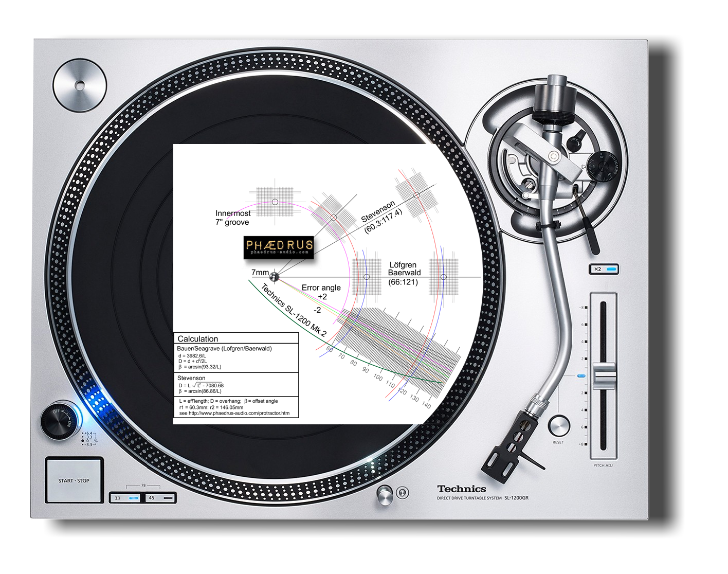Click the pitch adjust slider handle
The image size is (728, 574).
pyautogui.click(x=604, y=376)
